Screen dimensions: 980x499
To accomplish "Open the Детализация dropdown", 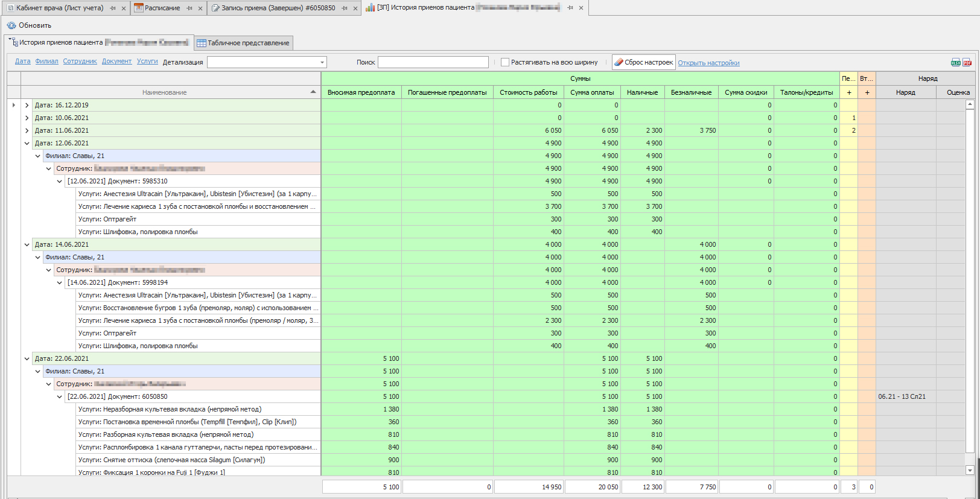I will [322, 62].
